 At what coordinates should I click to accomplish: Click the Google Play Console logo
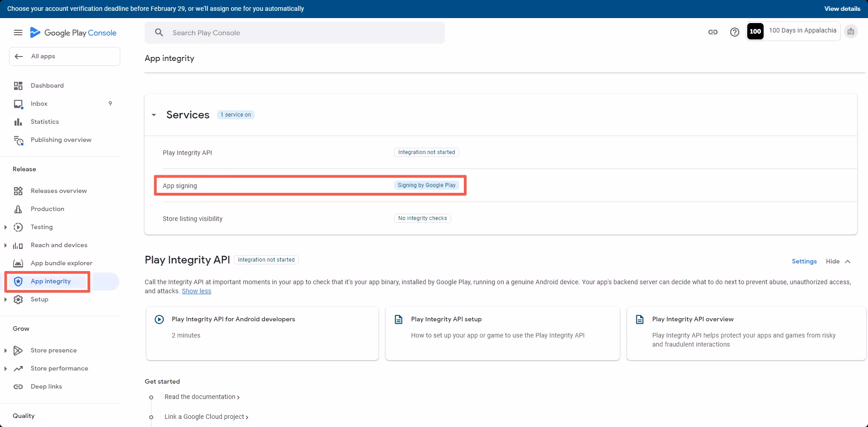click(73, 33)
